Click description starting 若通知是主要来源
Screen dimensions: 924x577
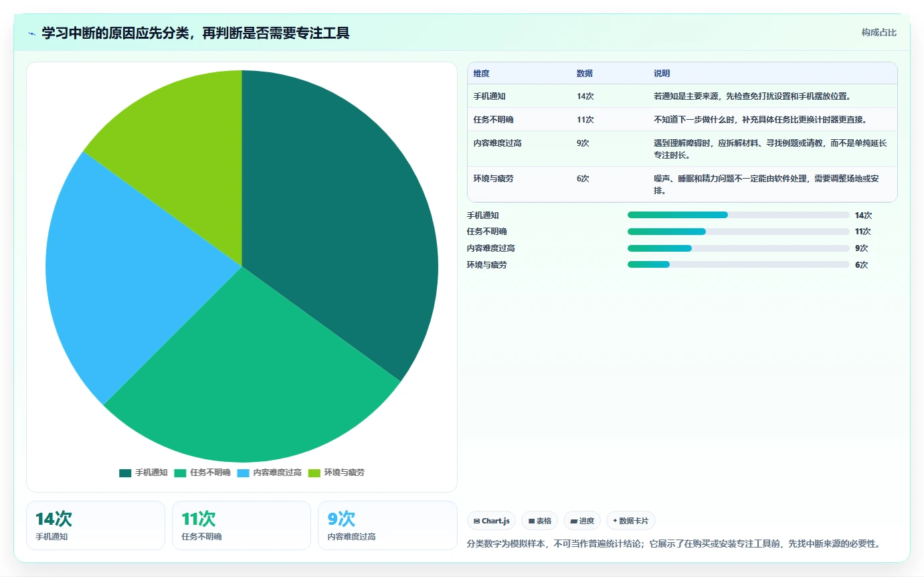tap(752, 96)
